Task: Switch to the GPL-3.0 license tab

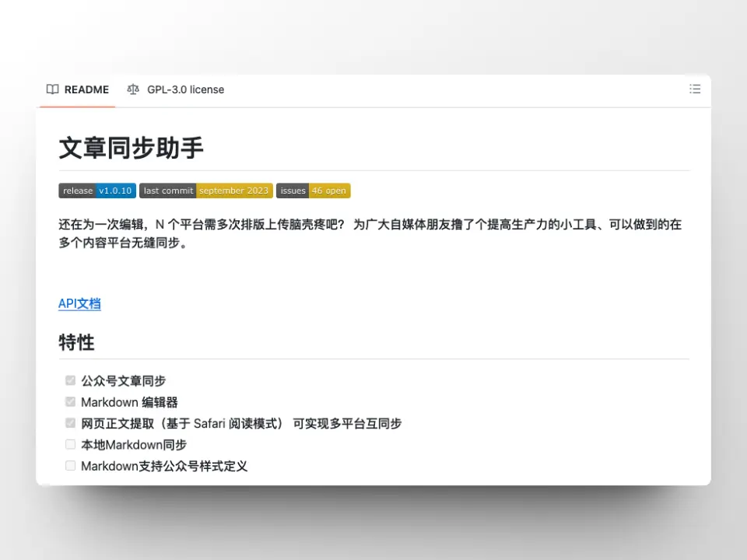Action: pos(185,89)
